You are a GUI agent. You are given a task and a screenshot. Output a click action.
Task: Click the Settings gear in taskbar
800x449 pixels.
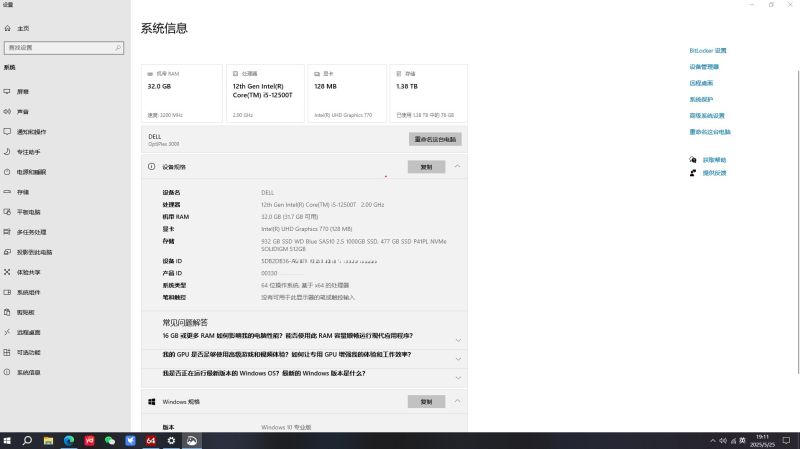click(171, 440)
